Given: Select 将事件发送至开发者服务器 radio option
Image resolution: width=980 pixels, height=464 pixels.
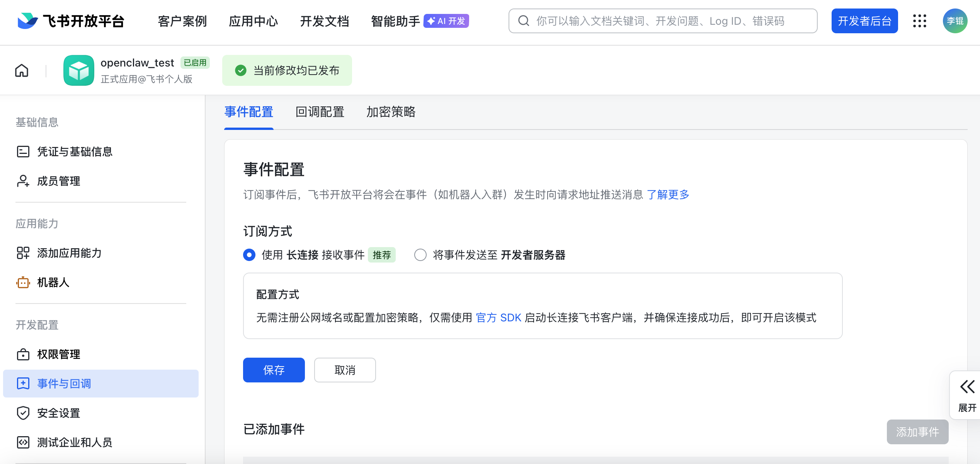Looking at the screenshot, I should pos(420,255).
